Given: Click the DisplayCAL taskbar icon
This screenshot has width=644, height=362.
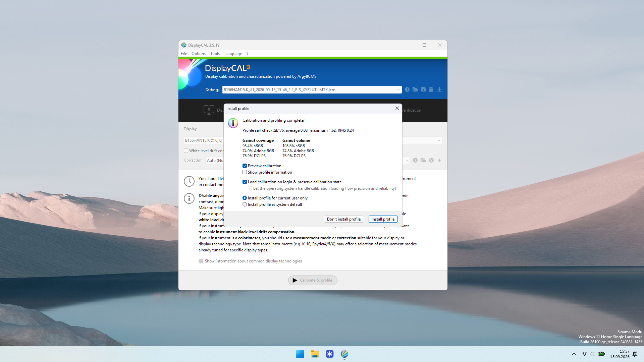Looking at the screenshot, I should pyautogui.click(x=344, y=354).
